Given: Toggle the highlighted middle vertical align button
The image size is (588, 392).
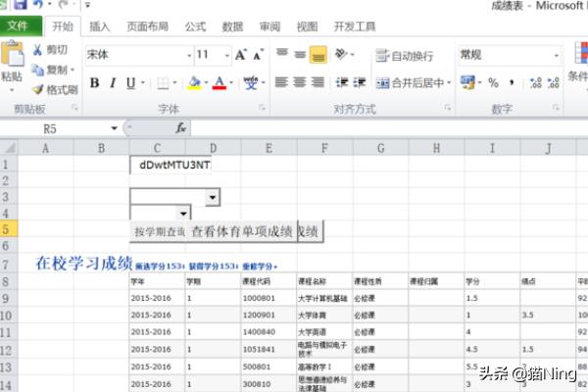Looking at the screenshot, I should tap(318, 56).
